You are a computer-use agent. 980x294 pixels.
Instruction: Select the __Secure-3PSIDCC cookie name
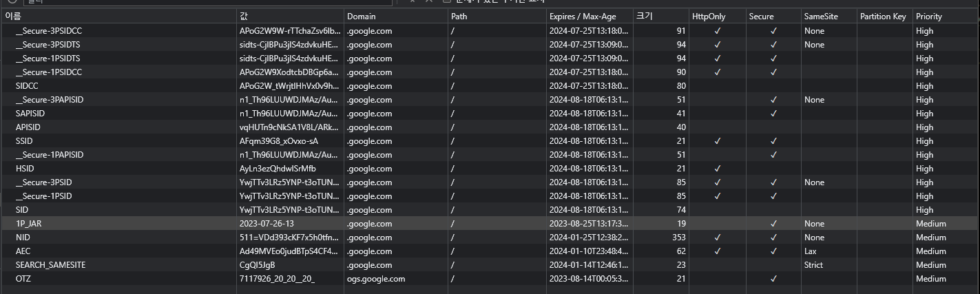pyautogui.click(x=49, y=31)
